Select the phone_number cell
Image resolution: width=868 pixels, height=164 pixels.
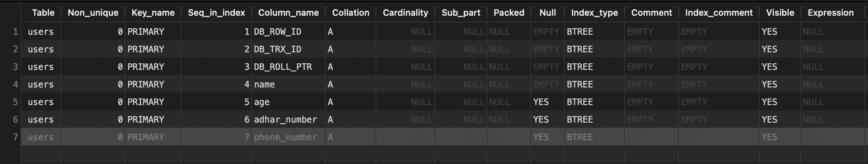click(x=288, y=137)
